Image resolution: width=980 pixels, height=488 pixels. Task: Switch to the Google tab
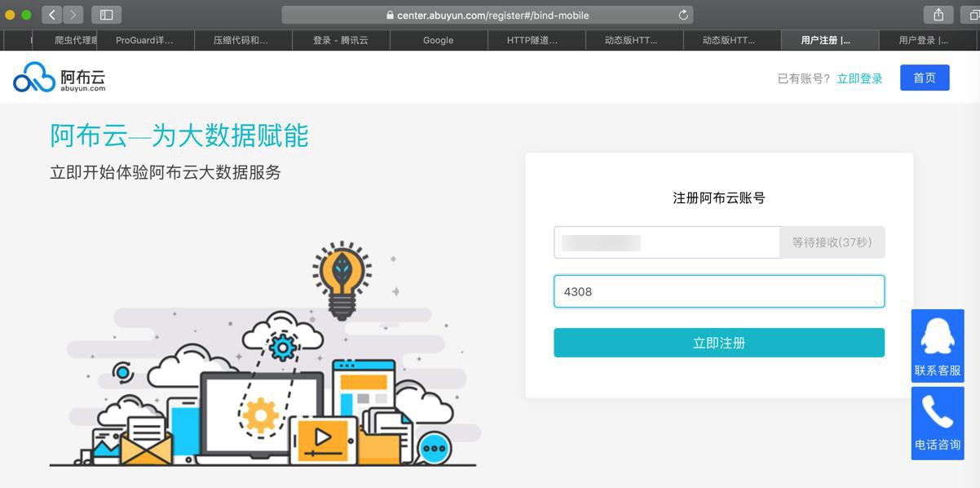439,40
